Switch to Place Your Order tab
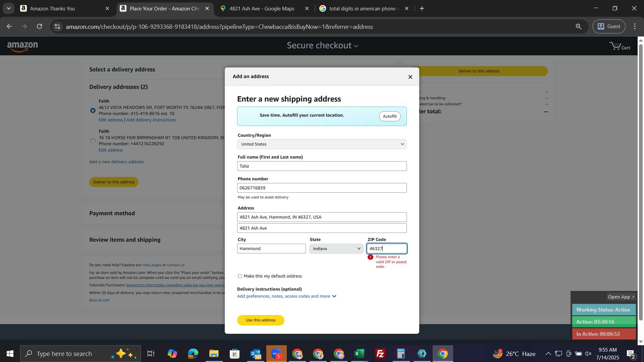This screenshot has width=644, height=362. coord(165,8)
